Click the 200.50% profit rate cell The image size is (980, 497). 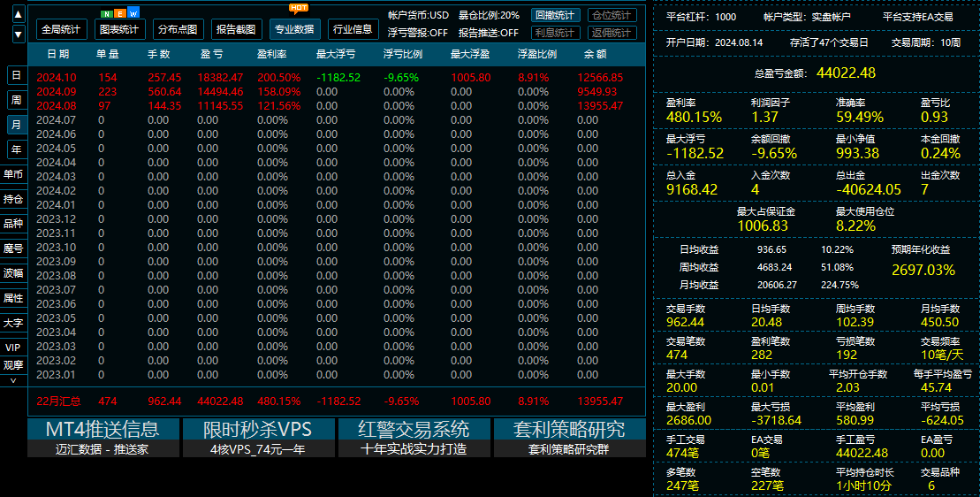tap(278, 78)
